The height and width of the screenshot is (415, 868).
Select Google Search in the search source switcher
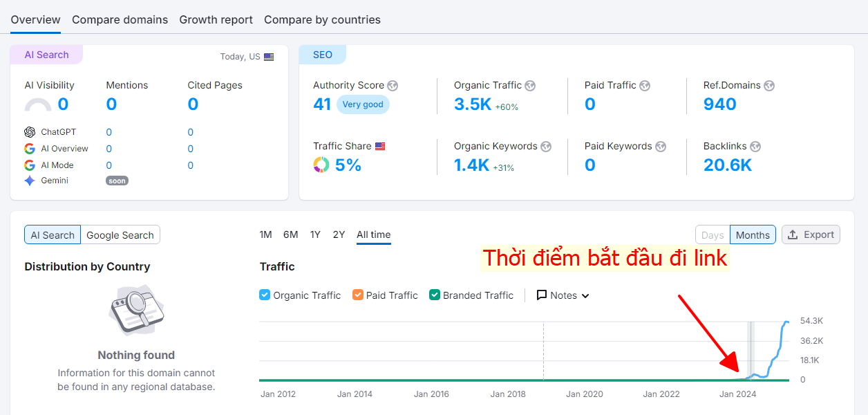click(x=120, y=234)
